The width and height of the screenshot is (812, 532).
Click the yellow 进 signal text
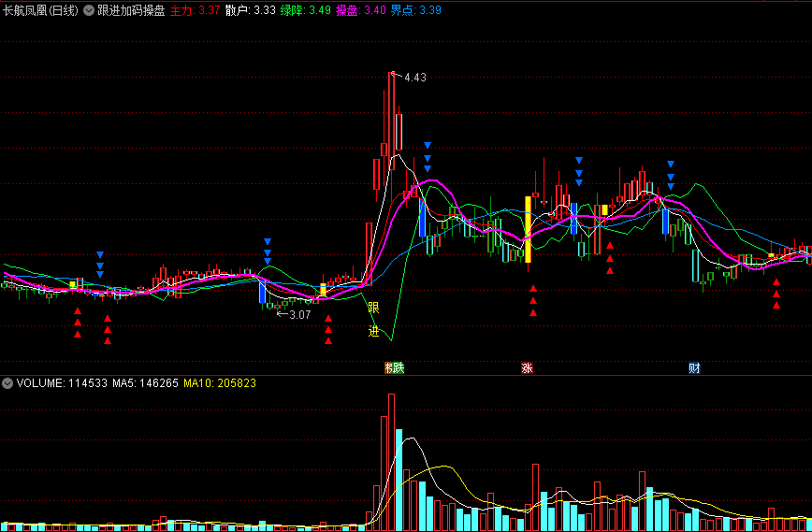click(x=373, y=331)
